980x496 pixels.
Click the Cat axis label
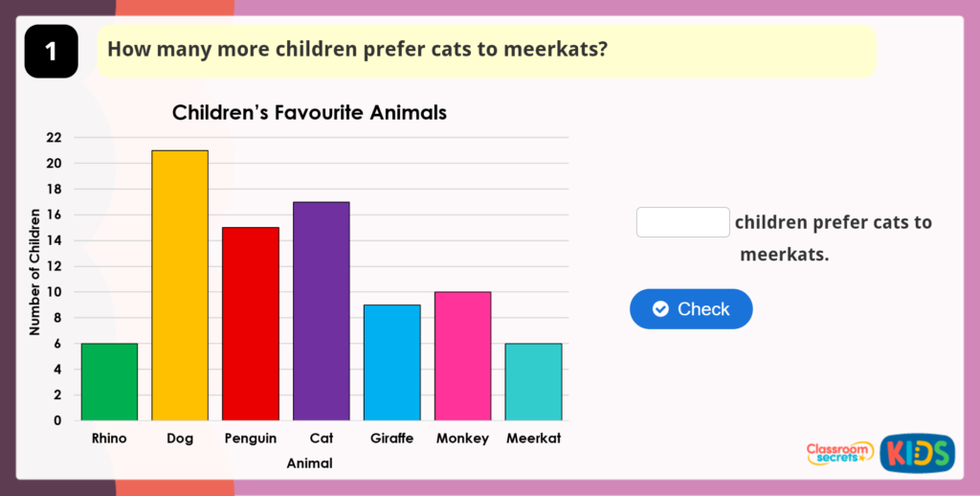pyautogui.click(x=322, y=439)
